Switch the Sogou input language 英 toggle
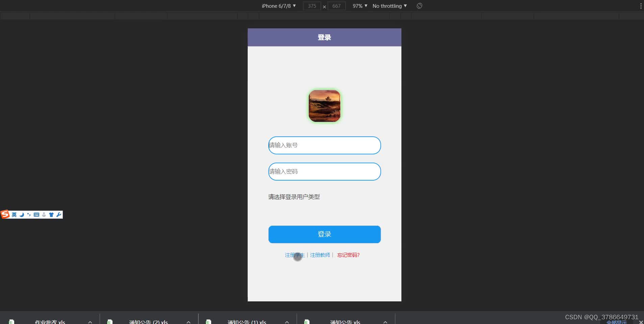This screenshot has width=644, height=324. 14,215
